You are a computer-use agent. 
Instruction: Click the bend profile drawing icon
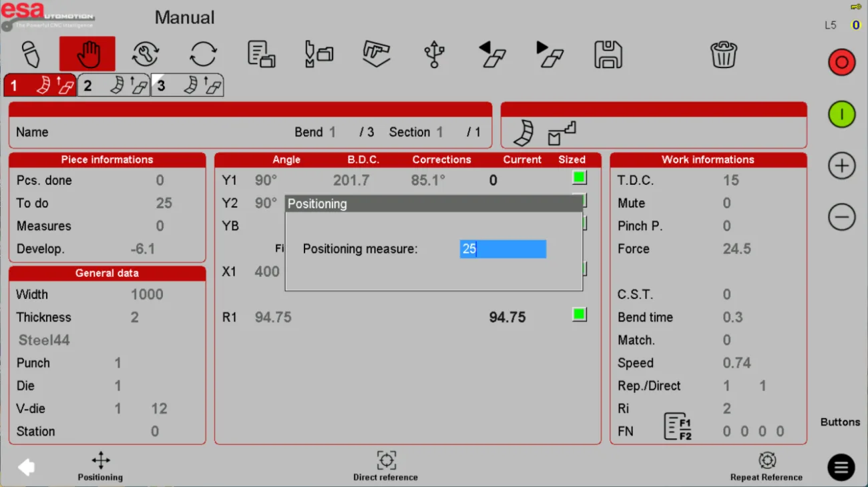[377, 54]
